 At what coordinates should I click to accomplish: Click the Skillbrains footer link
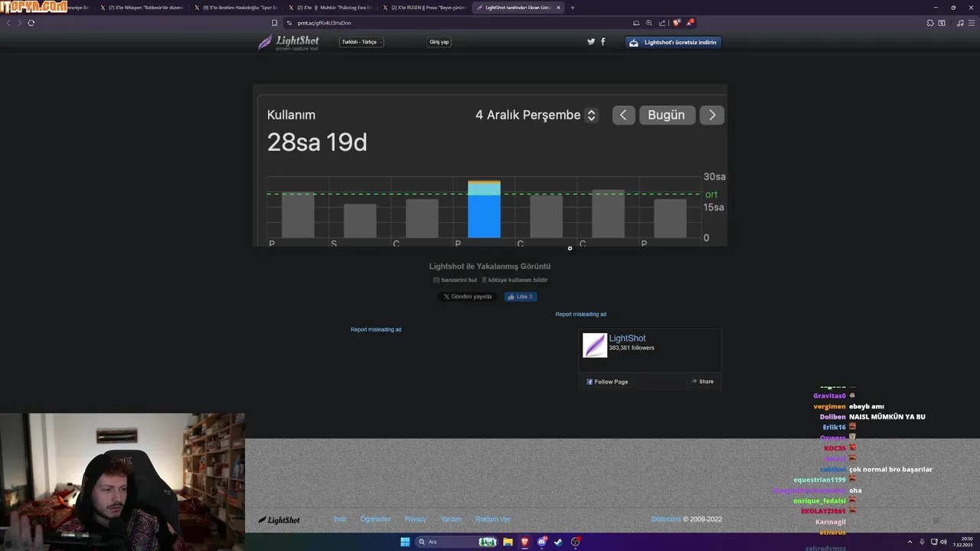point(665,520)
